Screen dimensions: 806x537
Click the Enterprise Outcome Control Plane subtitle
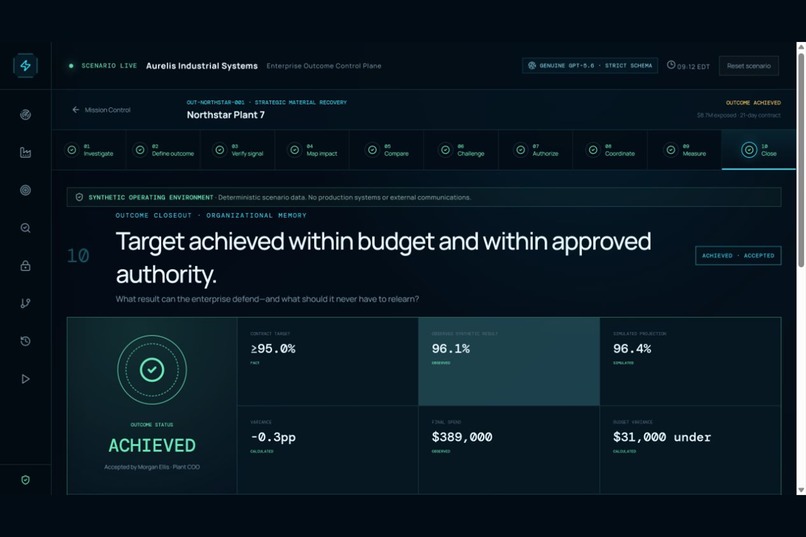pos(324,66)
